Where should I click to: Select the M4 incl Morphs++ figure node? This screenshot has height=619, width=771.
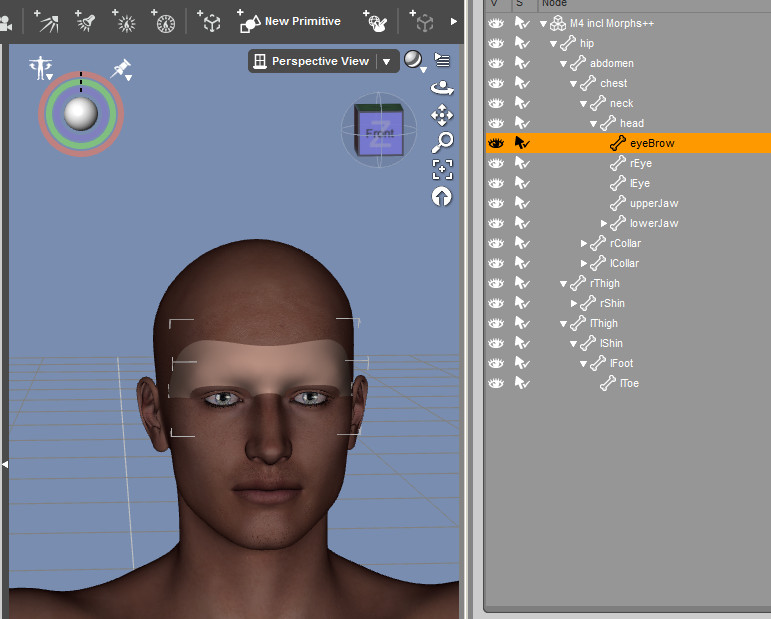click(x=612, y=23)
